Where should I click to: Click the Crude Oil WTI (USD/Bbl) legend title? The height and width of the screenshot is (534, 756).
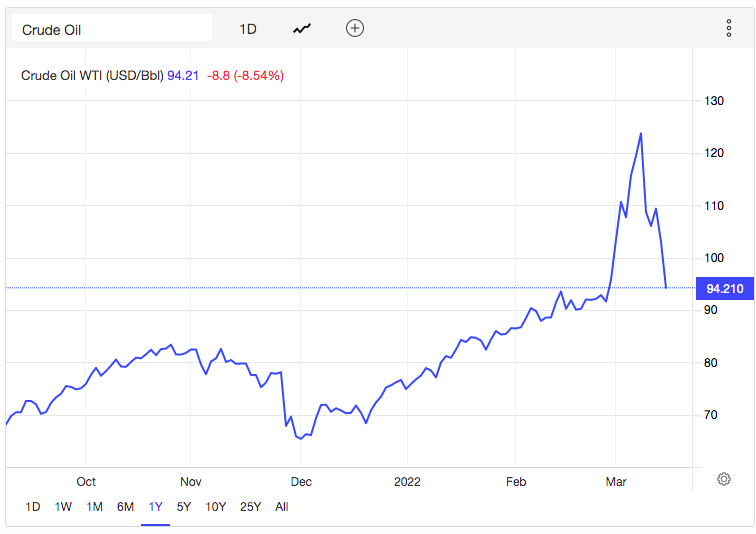92,75
